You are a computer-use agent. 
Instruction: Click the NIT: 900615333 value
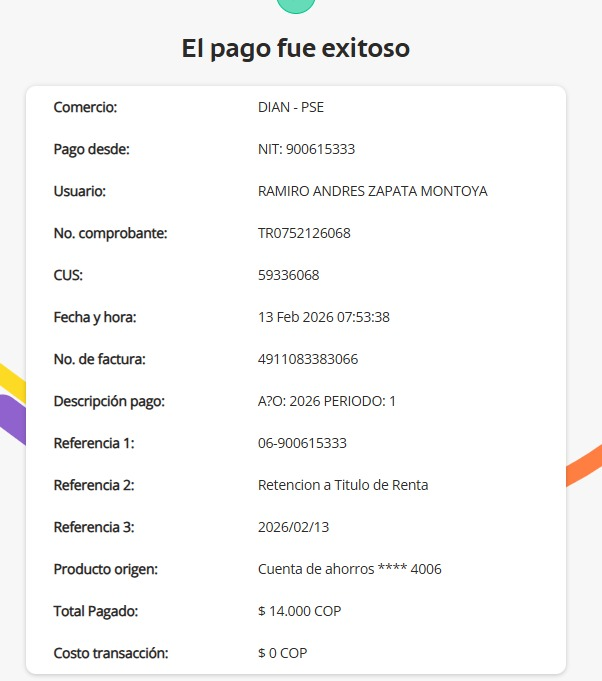[x=307, y=149]
